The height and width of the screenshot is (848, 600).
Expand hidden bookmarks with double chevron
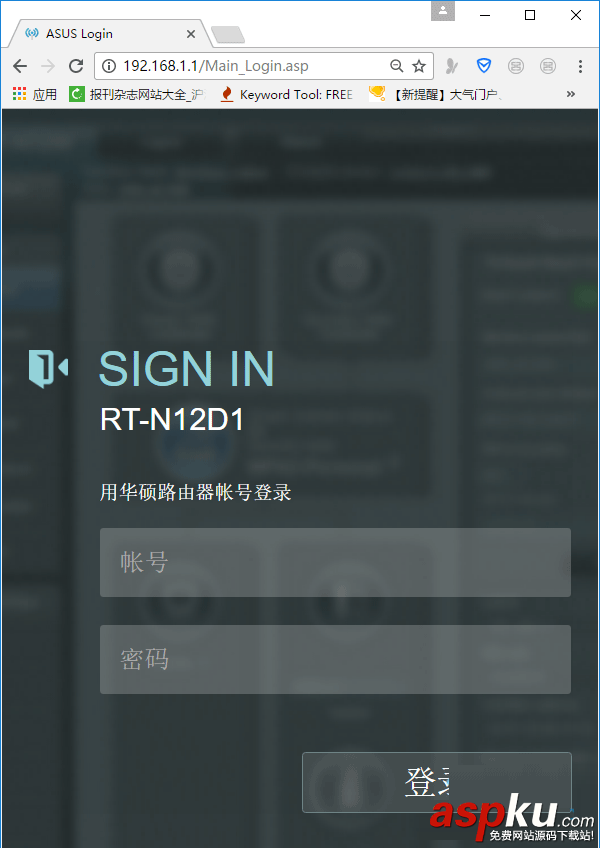point(570,94)
